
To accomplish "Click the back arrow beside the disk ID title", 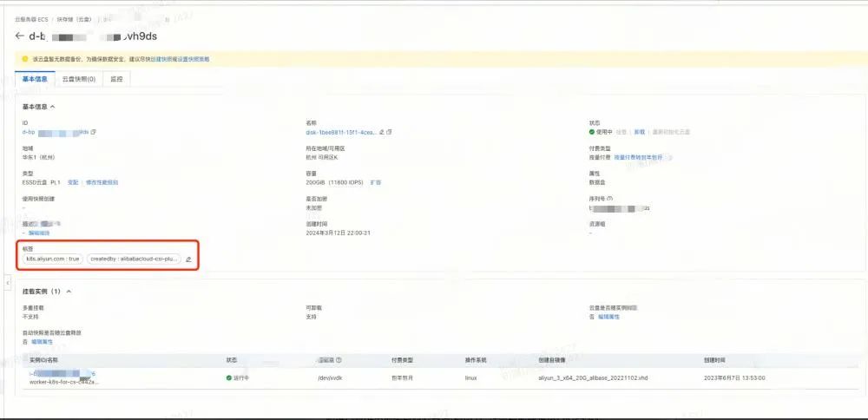I will (20, 36).
